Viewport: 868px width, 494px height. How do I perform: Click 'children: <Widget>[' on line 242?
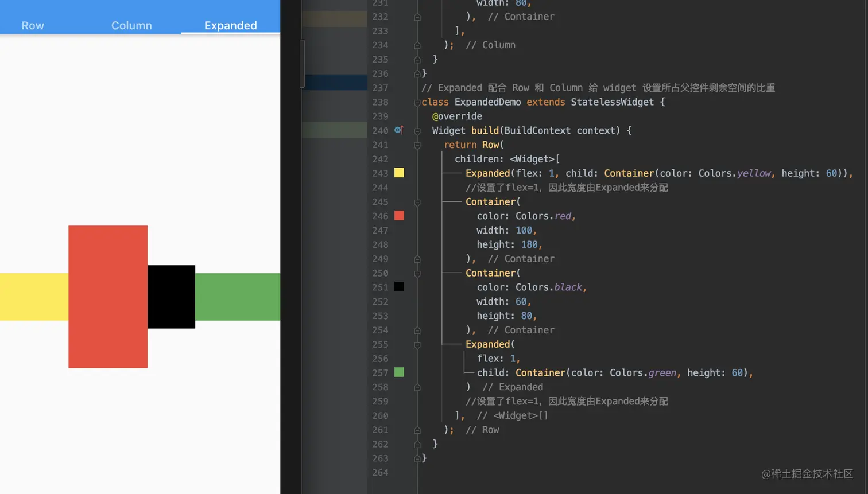pyautogui.click(x=507, y=159)
